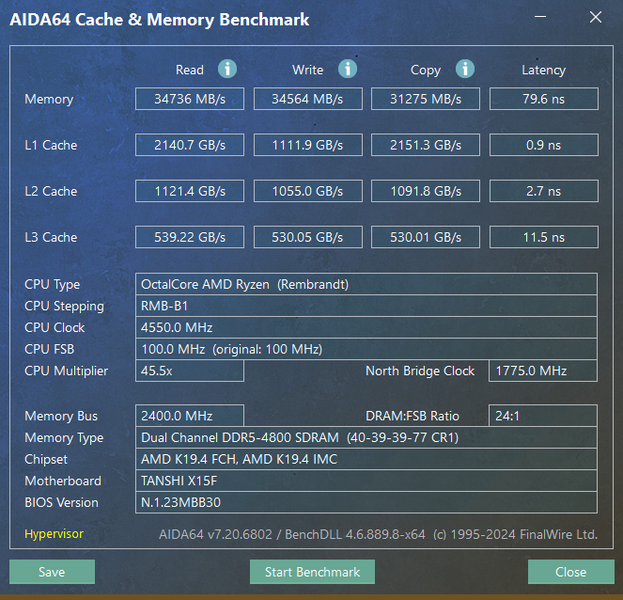Click the Write info icon
This screenshot has width=623, height=600.
[348, 69]
